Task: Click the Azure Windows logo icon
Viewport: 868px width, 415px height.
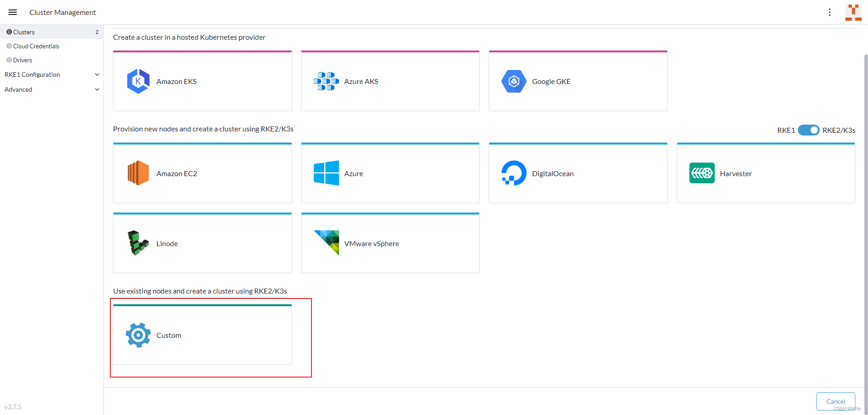Action: [x=326, y=173]
